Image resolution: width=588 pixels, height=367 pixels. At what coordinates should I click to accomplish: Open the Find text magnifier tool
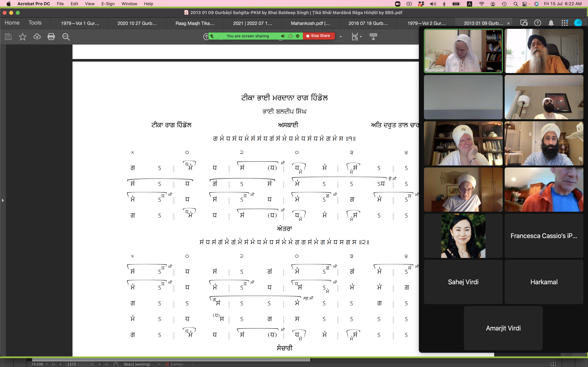tap(66, 37)
